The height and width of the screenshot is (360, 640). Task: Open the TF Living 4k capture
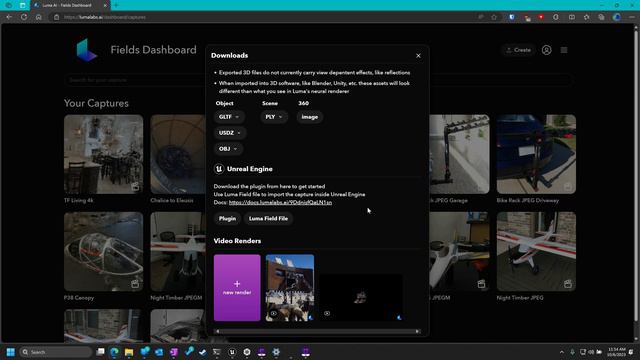point(103,154)
